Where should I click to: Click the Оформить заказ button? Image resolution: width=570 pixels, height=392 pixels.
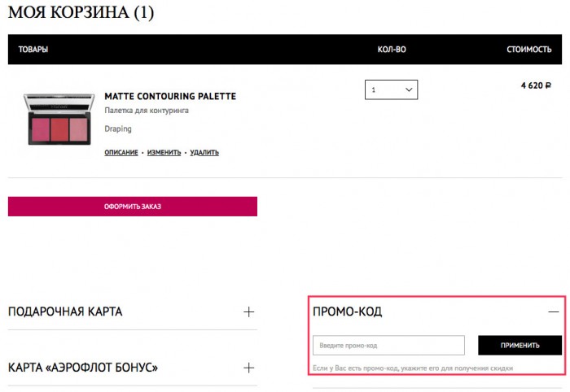coord(133,207)
